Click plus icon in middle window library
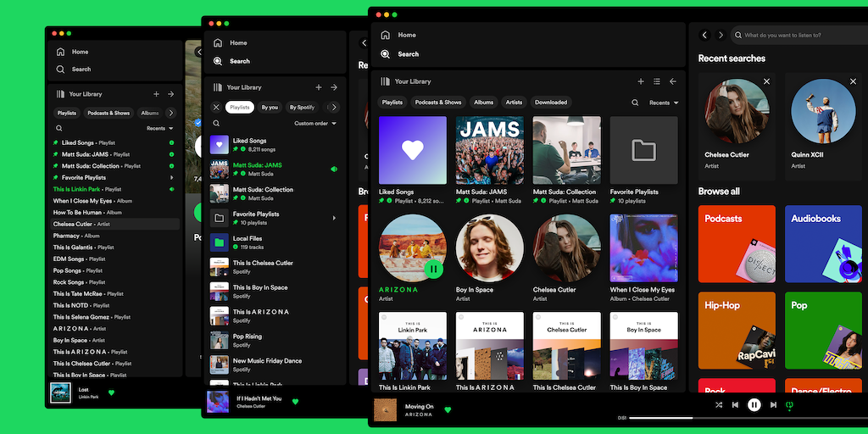The width and height of the screenshot is (868, 434). 319,87
